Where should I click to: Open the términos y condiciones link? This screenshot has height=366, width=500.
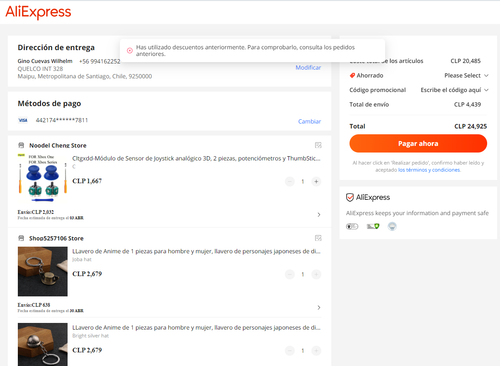[429, 170]
